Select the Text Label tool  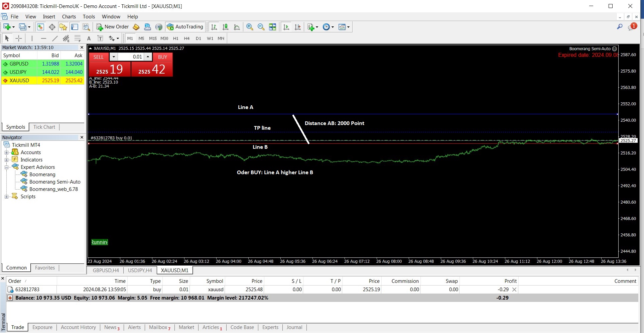(100, 38)
